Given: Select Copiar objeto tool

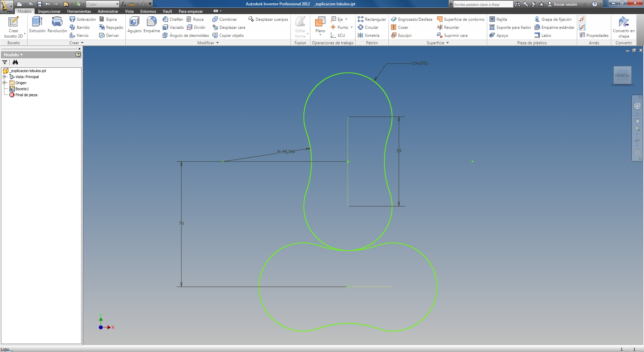Looking at the screenshot, I should click(228, 35).
